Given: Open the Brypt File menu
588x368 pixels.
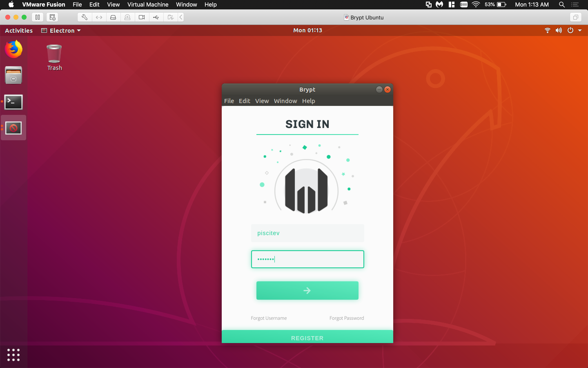Looking at the screenshot, I should pos(229,101).
